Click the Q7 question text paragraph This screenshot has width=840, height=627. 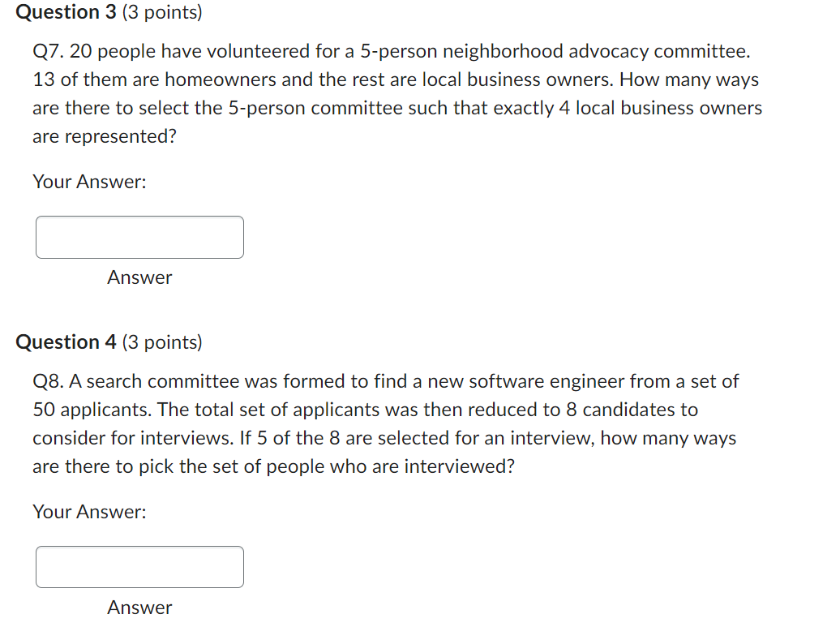point(396,93)
